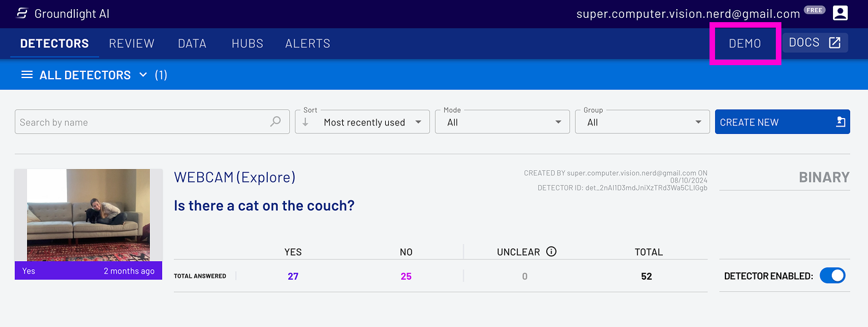This screenshot has height=327, width=868.
Task: Expand the ALL DETECTORS chevron
Action: [x=143, y=75]
